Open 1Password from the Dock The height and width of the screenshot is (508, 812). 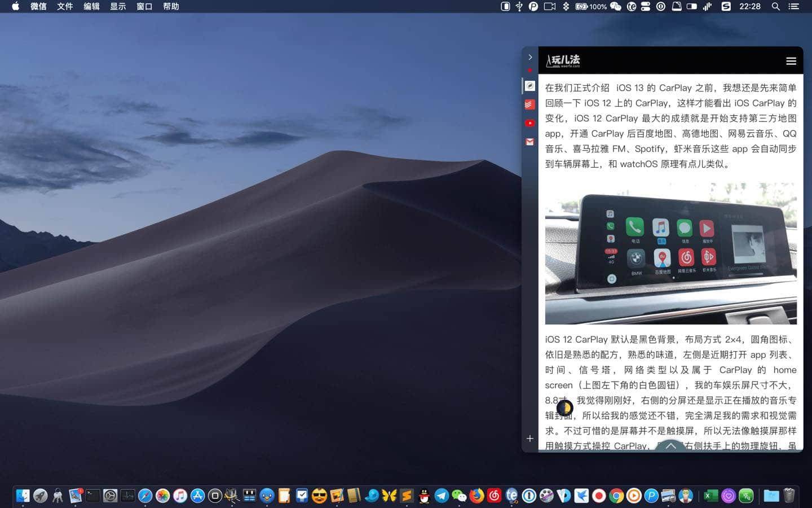pos(529,496)
